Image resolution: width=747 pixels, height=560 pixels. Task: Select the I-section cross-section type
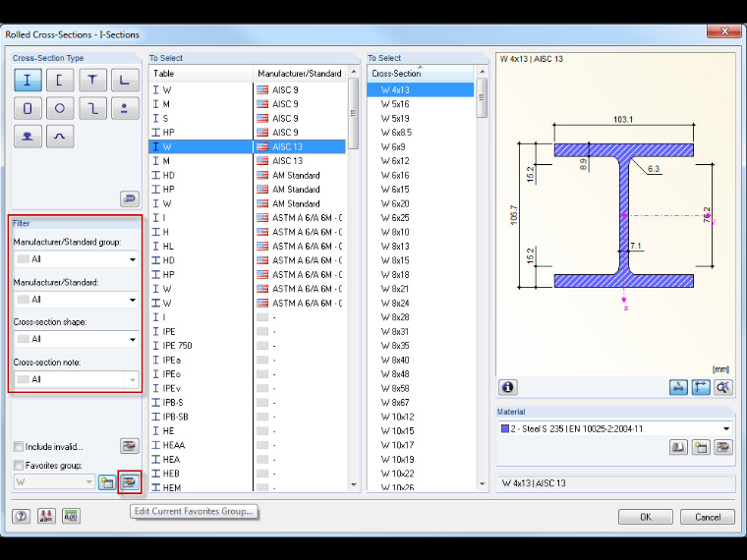(x=28, y=80)
